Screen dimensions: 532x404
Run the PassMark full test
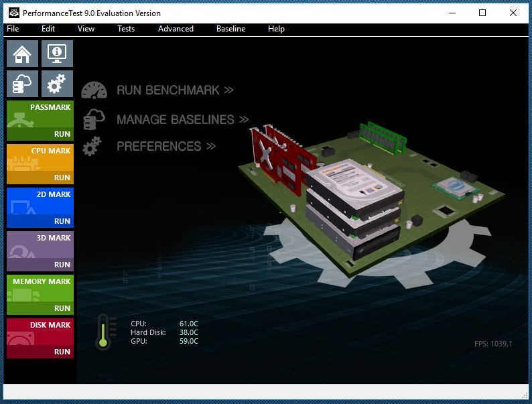(x=62, y=134)
